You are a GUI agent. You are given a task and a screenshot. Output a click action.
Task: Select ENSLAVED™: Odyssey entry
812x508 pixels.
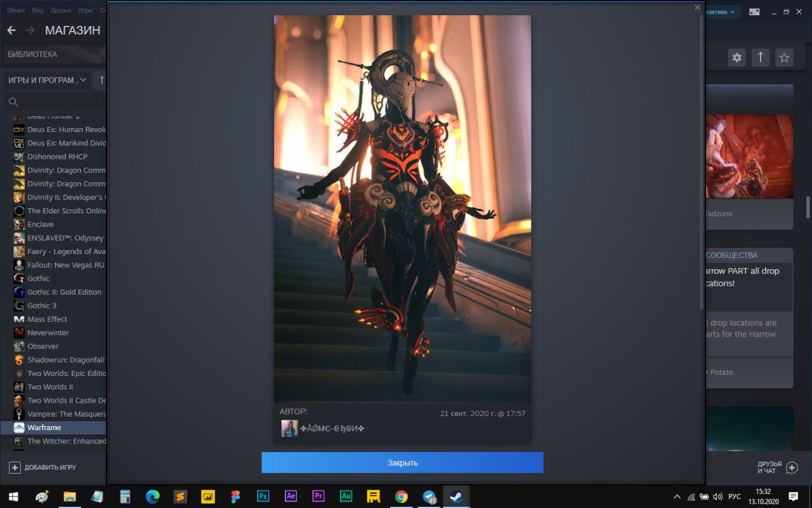tap(59, 238)
